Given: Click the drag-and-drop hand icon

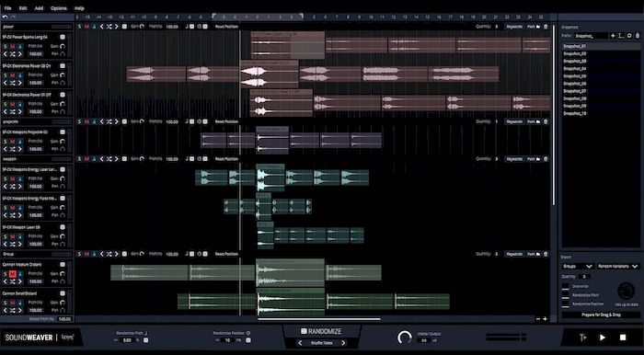Looking at the screenshot, I should [626, 291].
